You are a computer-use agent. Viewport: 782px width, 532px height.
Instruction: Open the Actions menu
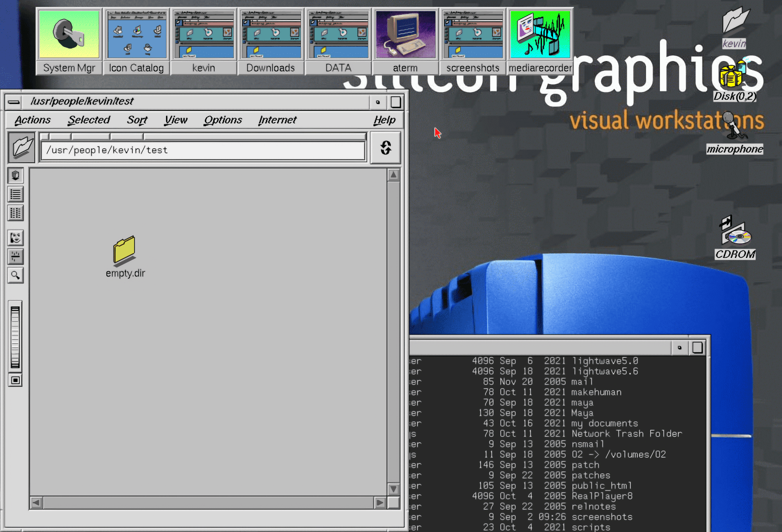point(32,120)
